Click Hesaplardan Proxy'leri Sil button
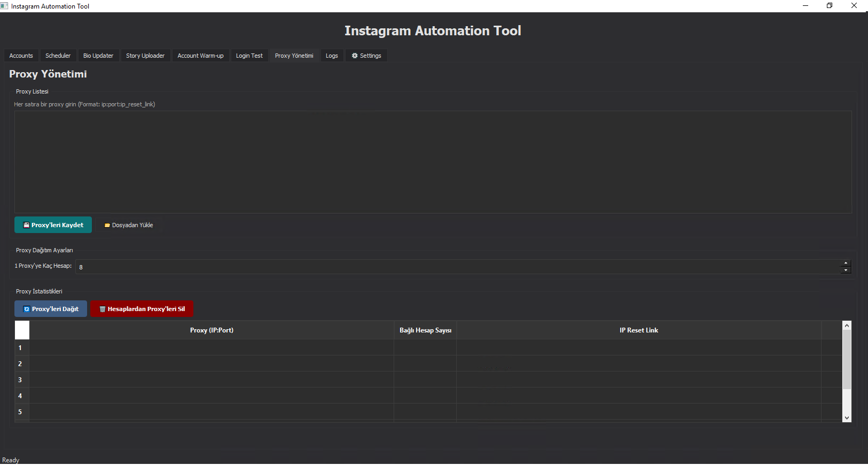This screenshot has width=868, height=465. pos(142,309)
